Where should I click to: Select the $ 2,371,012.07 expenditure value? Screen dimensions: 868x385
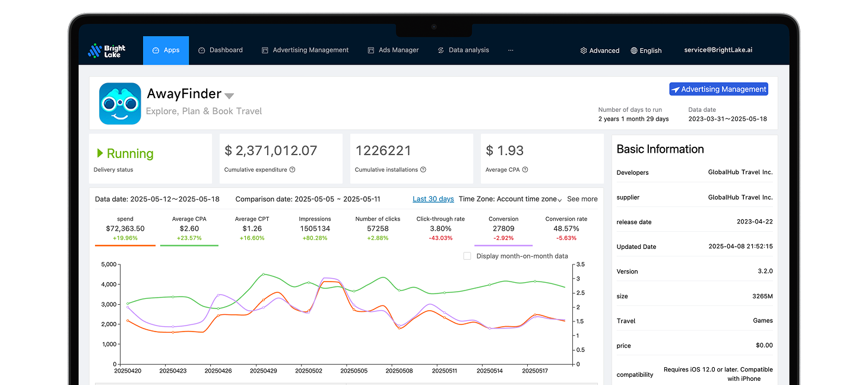pyautogui.click(x=271, y=151)
